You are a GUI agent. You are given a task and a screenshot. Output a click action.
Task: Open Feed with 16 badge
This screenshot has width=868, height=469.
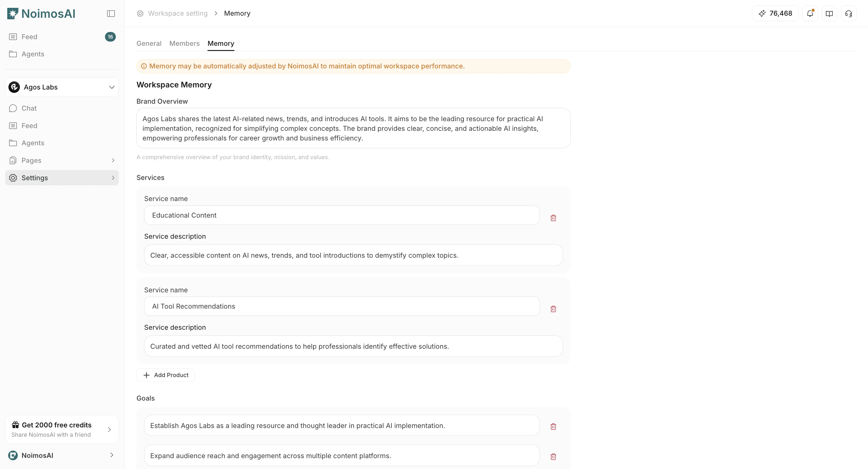point(62,37)
